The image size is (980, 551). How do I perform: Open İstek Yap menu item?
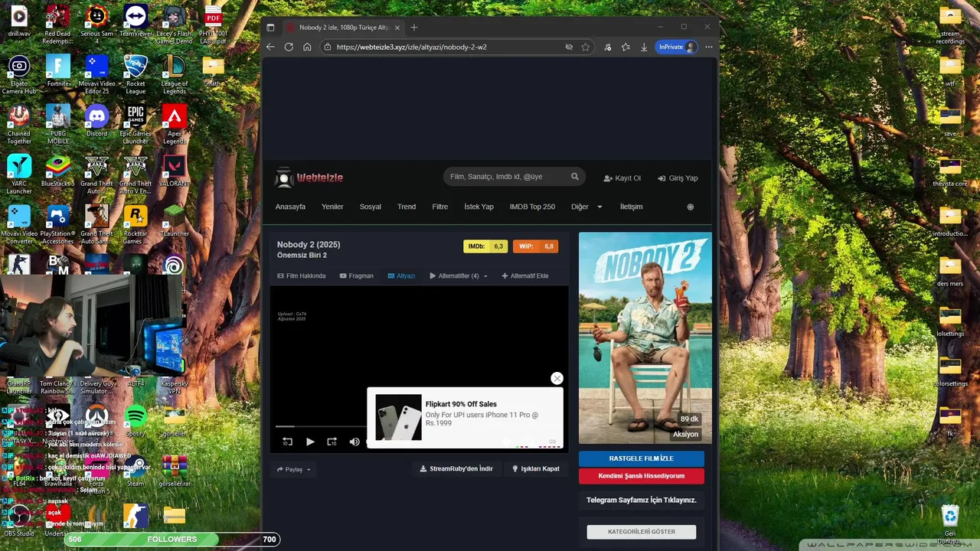coord(479,207)
